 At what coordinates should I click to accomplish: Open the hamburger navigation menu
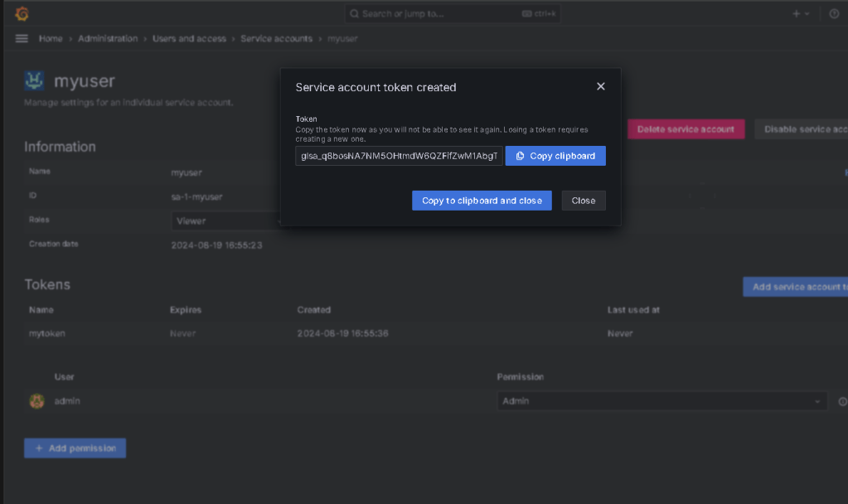click(x=22, y=38)
